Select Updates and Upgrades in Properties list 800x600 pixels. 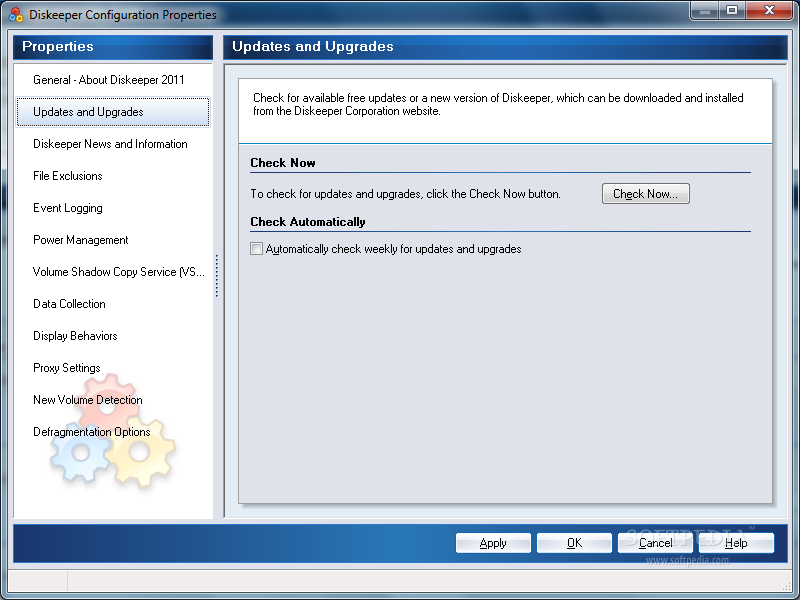click(113, 112)
